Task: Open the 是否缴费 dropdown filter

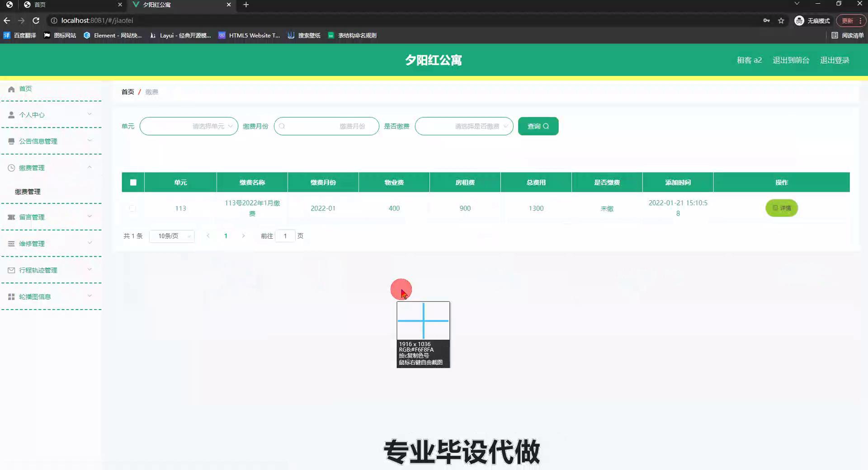Action: pyautogui.click(x=464, y=126)
